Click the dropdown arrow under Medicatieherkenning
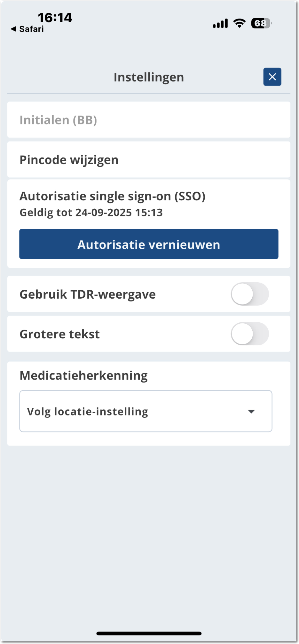The image size is (299, 644). point(251,411)
